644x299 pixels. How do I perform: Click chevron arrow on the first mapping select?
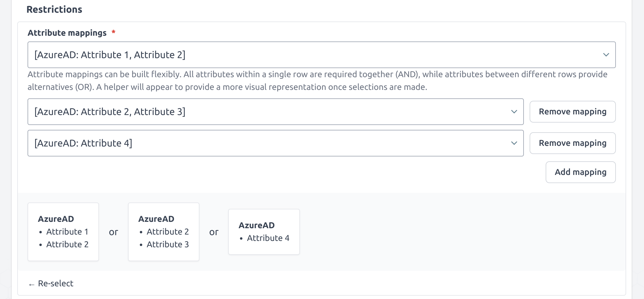pyautogui.click(x=606, y=55)
